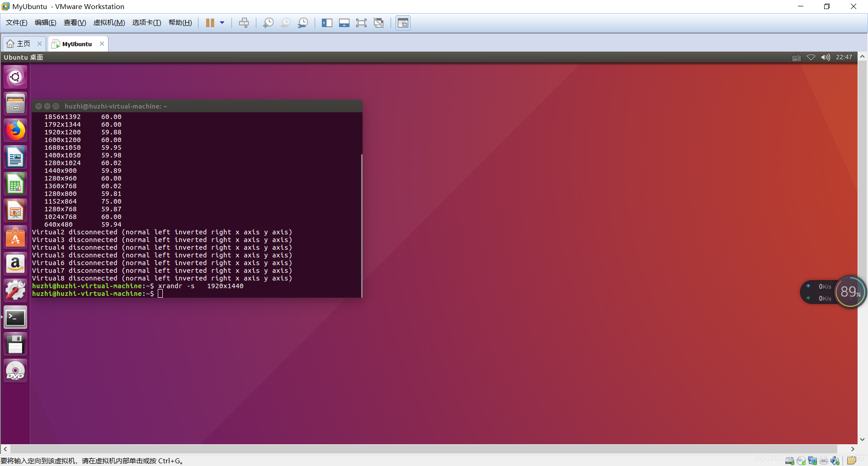Send Ctrl+Alt+Del to the virtual machine
The image size is (868, 466).
pyautogui.click(x=244, y=23)
